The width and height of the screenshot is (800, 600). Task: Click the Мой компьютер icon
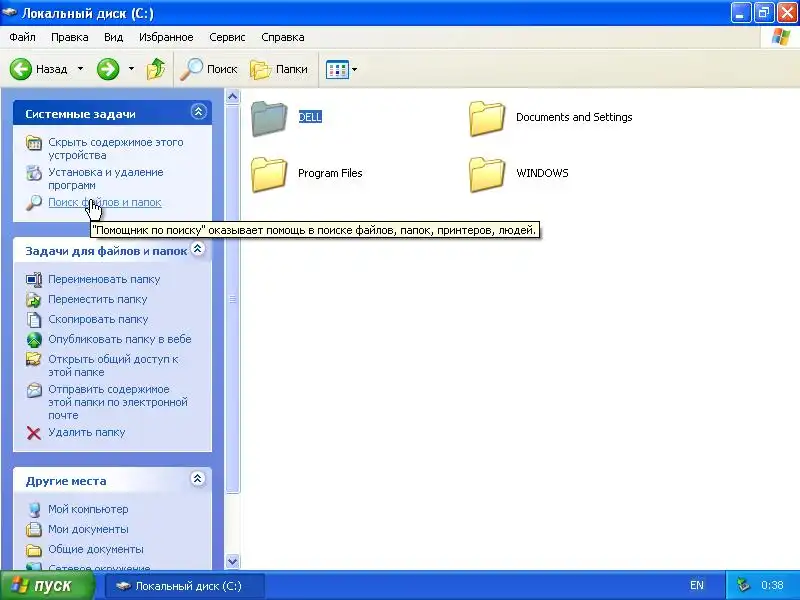click(34, 510)
